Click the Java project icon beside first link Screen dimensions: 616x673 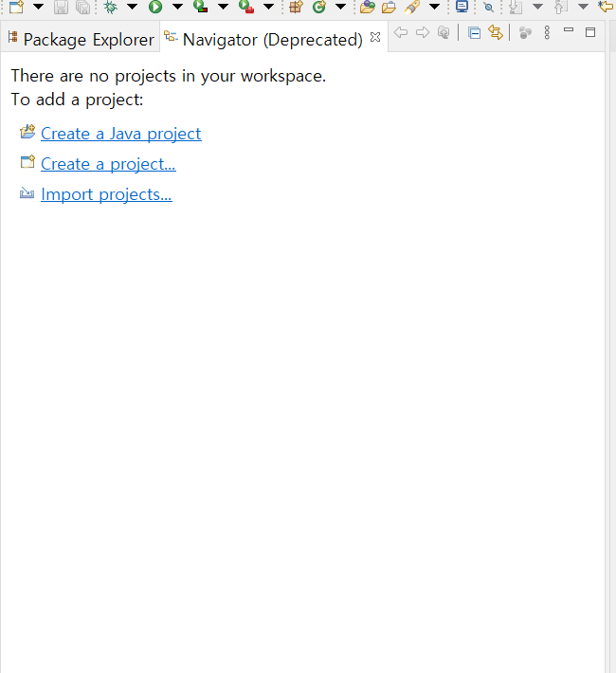click(27, 132)
